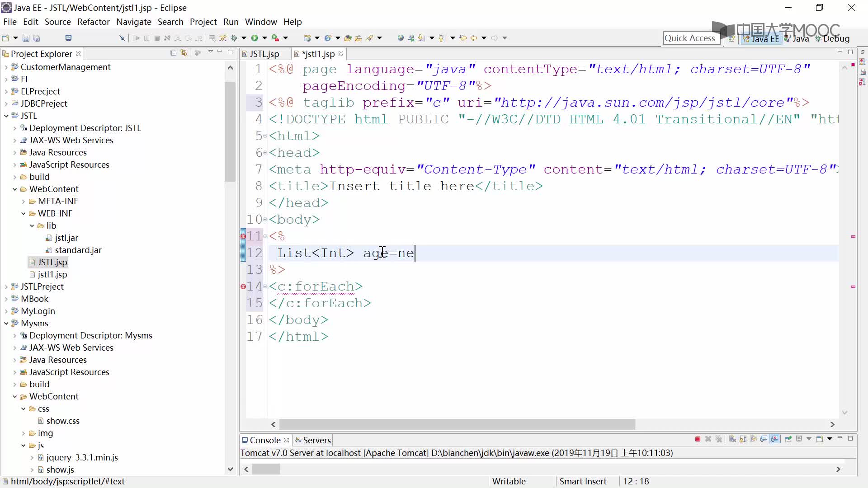Expand the META-INF folder

point(24,201)
